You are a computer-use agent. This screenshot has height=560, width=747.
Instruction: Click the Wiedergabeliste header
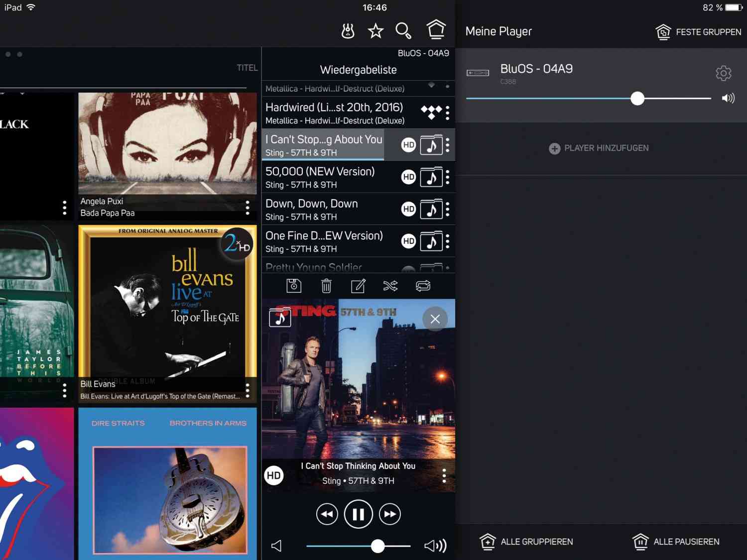(358, 70)
